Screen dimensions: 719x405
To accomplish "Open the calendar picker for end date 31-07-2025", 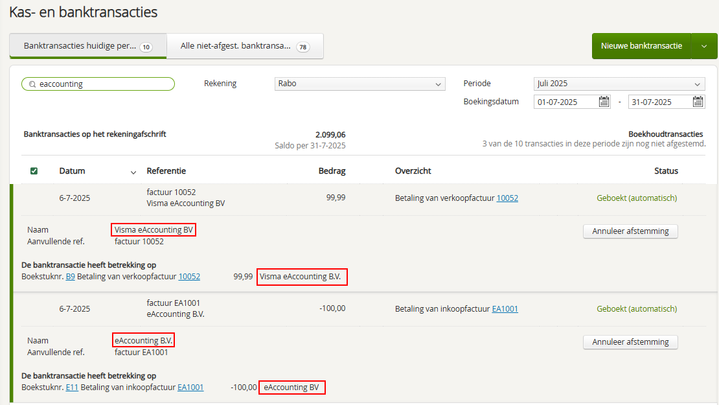I will (x=697, y=102).
